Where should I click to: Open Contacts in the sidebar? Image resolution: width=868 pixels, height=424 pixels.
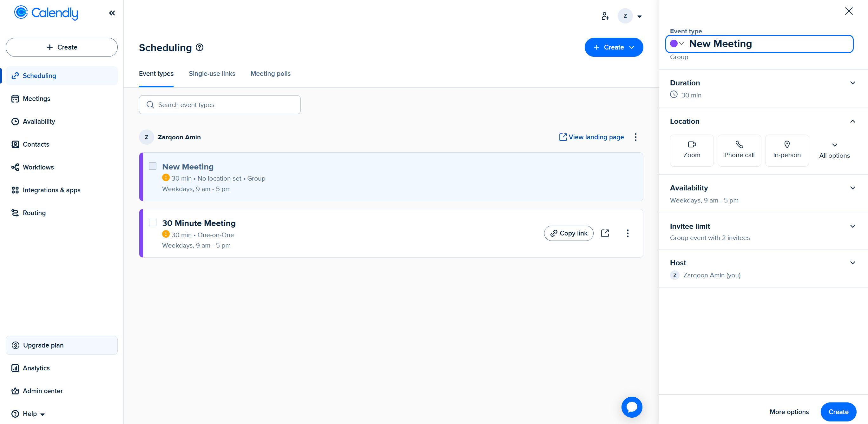tap(62, 144)
